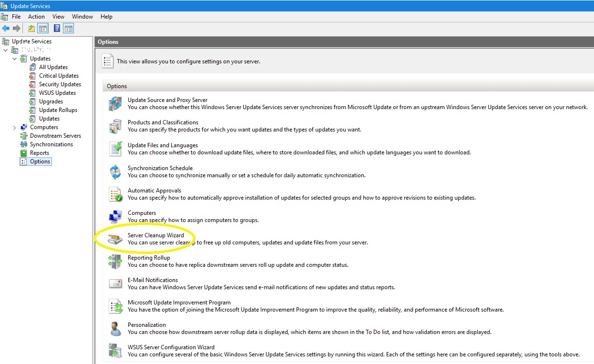This screenshot has height=364, width=594.
Task: Click the WSUS Server Configuration Wizard icon
Action: tap(115, 351)
